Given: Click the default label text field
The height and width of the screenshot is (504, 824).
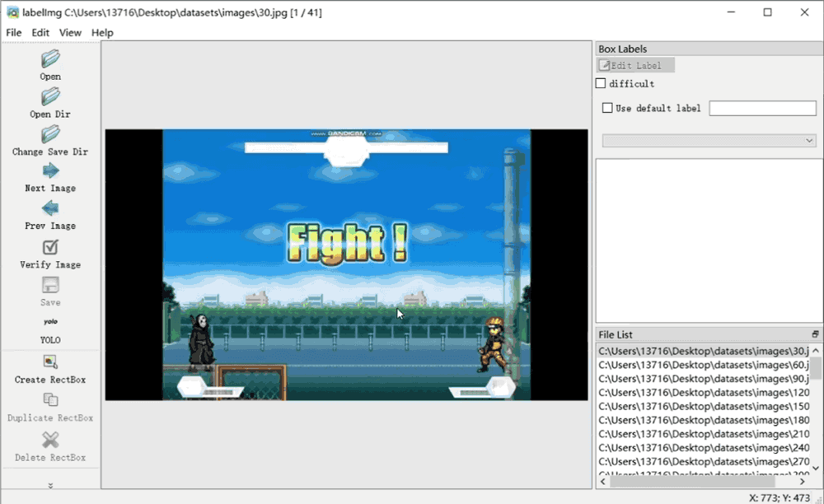Looking at the screenshot, I should (762, 108).
